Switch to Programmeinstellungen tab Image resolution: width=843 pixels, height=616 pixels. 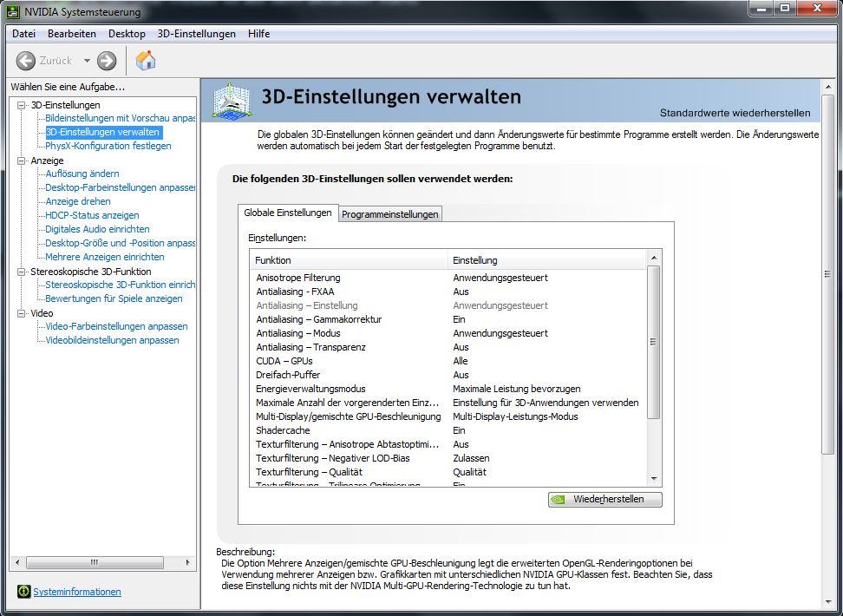pos(390,214)
